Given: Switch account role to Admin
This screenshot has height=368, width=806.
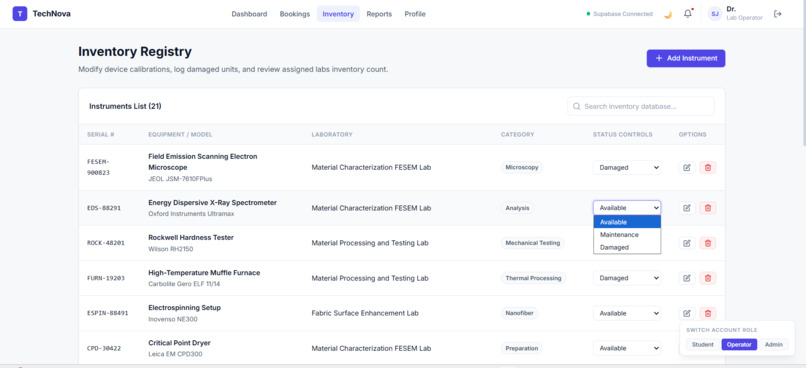Looking at the screenshot, I should point(774,344).
